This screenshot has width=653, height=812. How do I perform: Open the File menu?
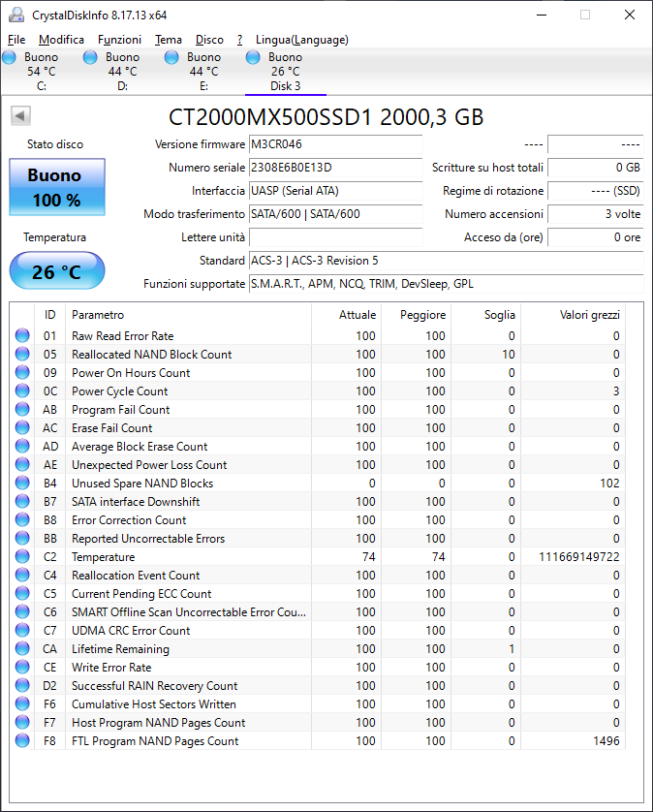pos(16,40)
